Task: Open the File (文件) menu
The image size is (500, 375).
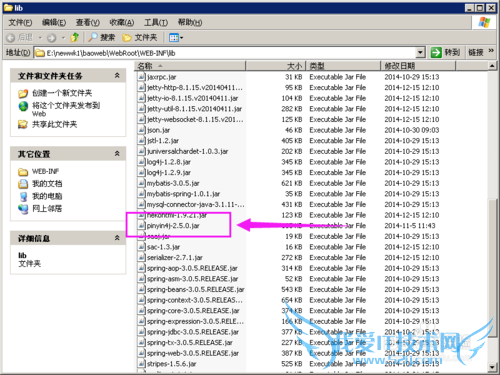Action: [x=20, y=22]
